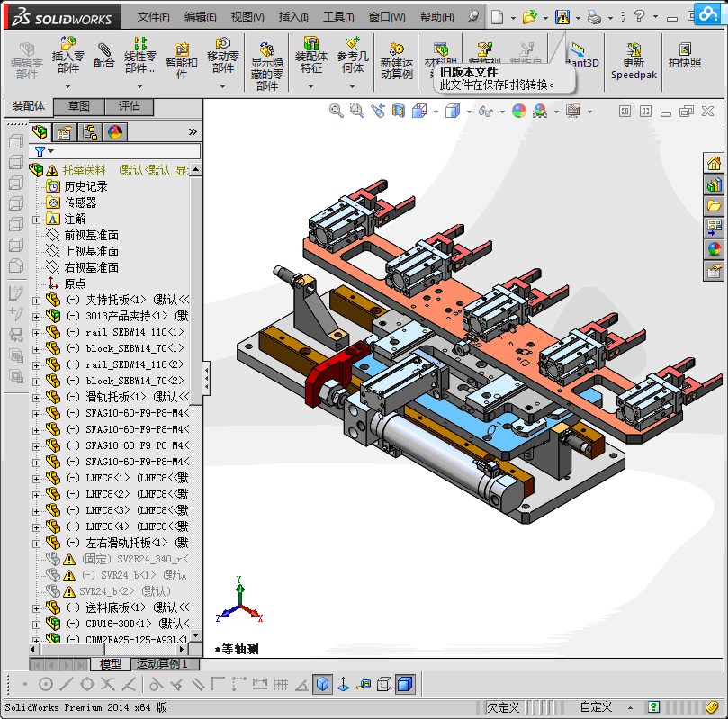Toggle the isometric cube view button in bottom toolbar
Viewport: 728px width, 719px height.
click(323, 684)
